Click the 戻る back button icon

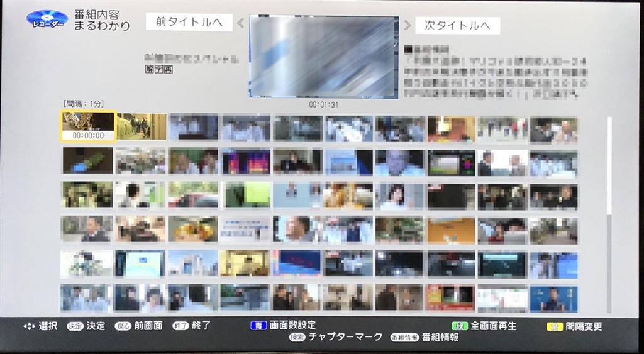click(123, 326)
